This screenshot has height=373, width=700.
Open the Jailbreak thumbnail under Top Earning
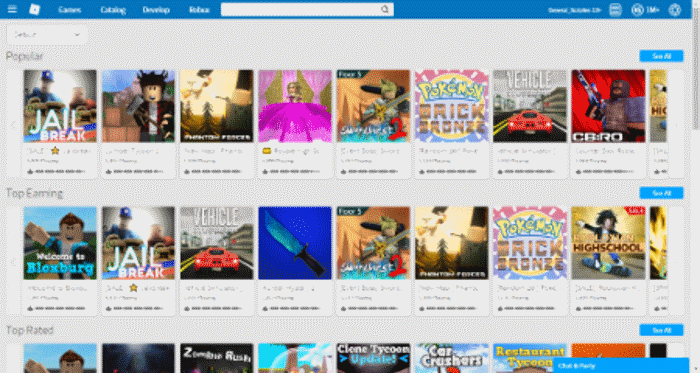(138, 243)
